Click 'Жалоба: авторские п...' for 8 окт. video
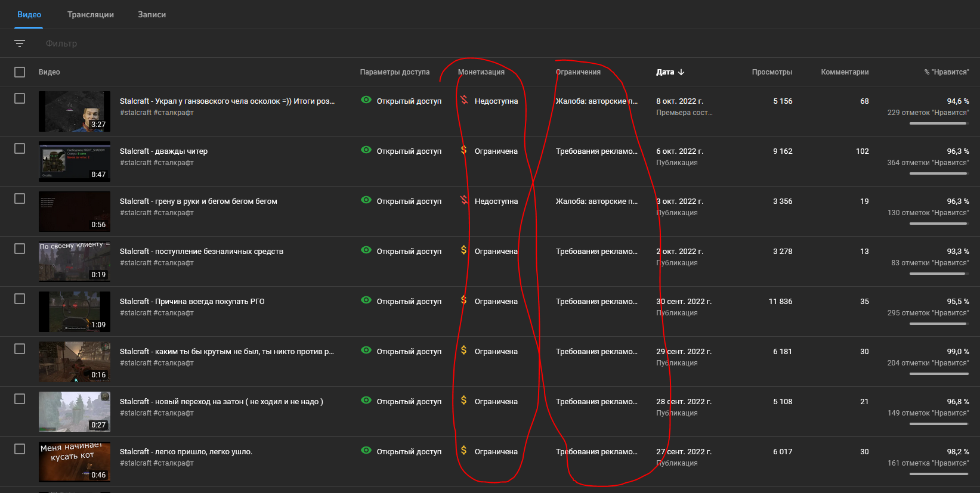 point(596,101)
